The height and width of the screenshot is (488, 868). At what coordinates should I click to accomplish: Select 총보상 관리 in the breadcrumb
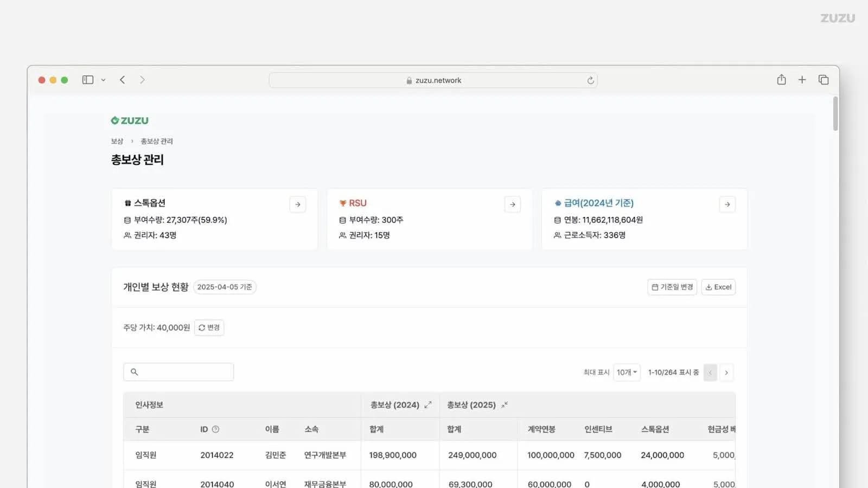tap(156, 141)
